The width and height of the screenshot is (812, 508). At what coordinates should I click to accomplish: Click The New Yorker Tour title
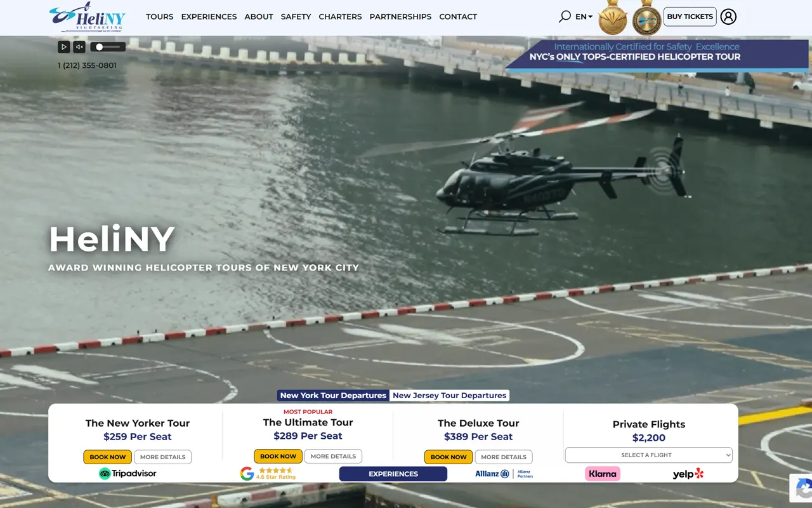click(138, 423)
